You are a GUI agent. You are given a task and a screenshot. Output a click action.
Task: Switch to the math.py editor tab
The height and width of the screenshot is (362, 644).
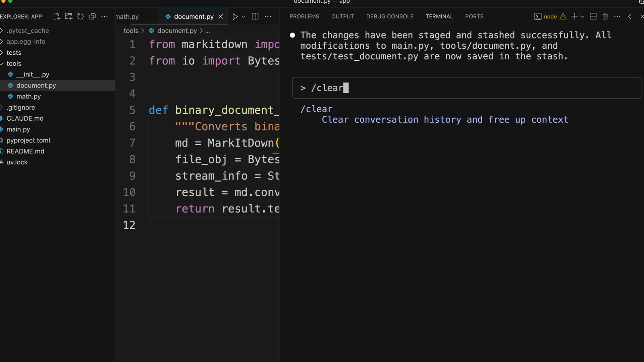[x=127, y=16]
